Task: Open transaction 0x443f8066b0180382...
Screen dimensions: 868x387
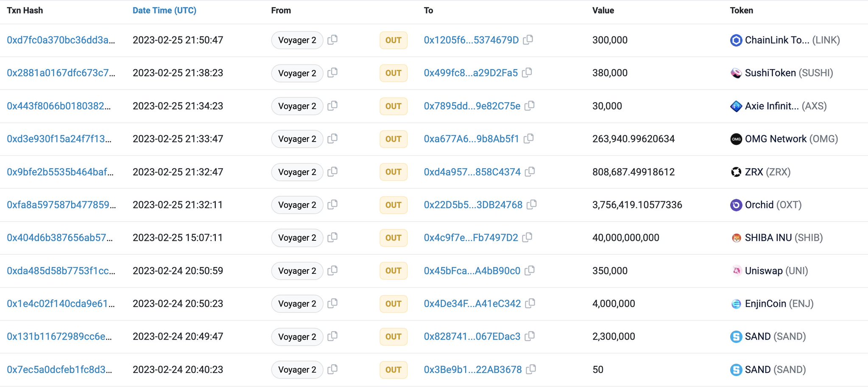Action: (59, 106)
